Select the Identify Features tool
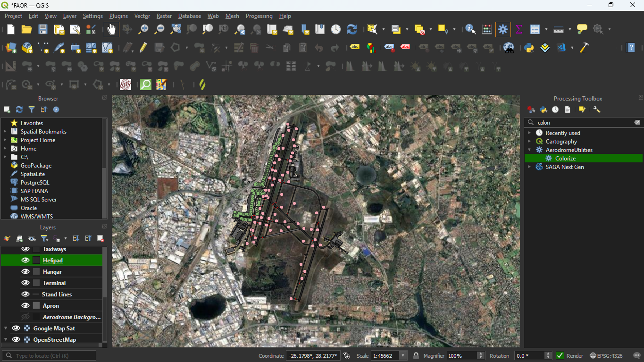This screenshot has height=362, width=644. [470, 29]
